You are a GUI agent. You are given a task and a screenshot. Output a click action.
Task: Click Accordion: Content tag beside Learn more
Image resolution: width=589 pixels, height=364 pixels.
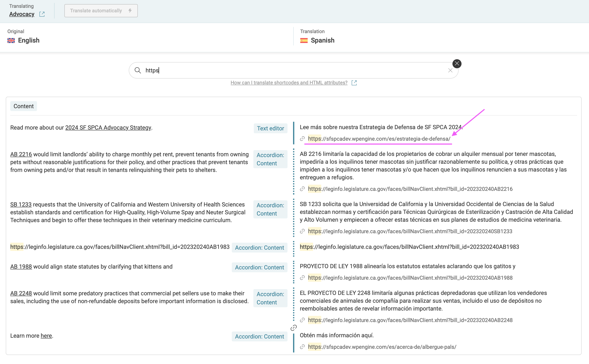coord(260,336)
